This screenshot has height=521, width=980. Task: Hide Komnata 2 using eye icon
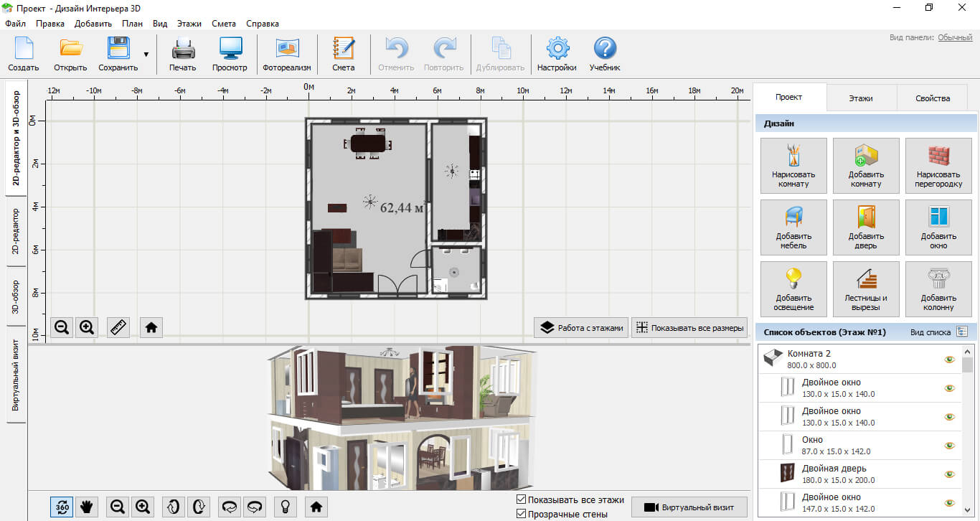[x=949, y=360]
